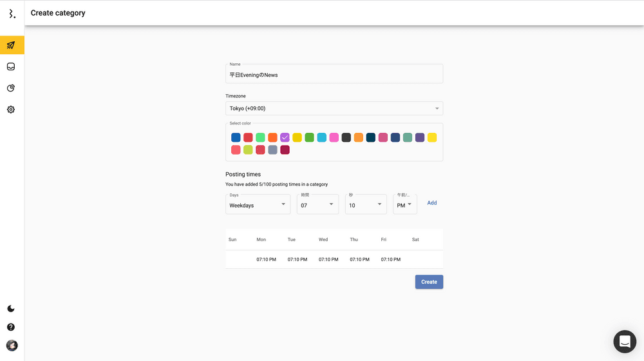Click the Name input field
This screenshot has height=361, width=644.
pos(334,75)
